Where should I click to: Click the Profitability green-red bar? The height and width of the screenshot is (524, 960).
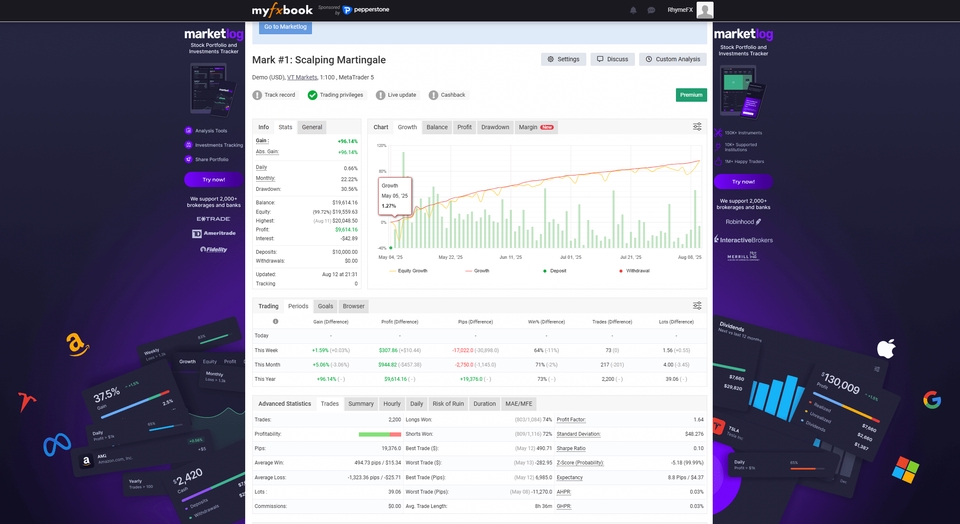coord(380,434)
